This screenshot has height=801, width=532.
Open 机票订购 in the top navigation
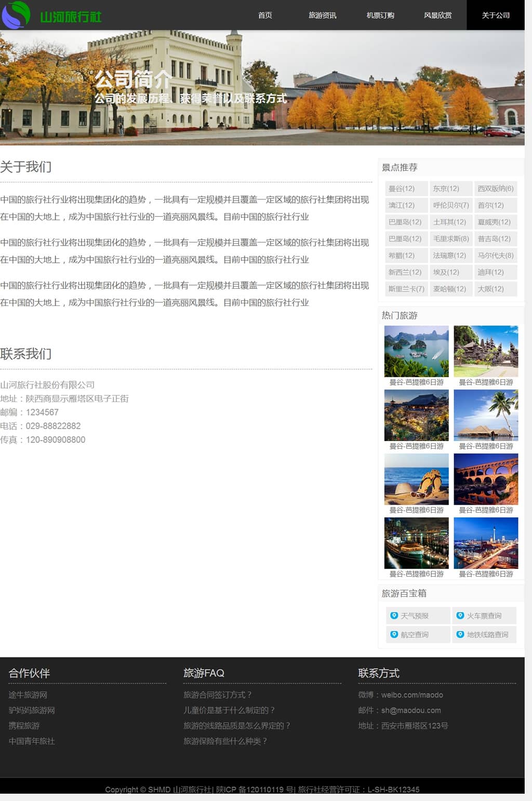380,15
